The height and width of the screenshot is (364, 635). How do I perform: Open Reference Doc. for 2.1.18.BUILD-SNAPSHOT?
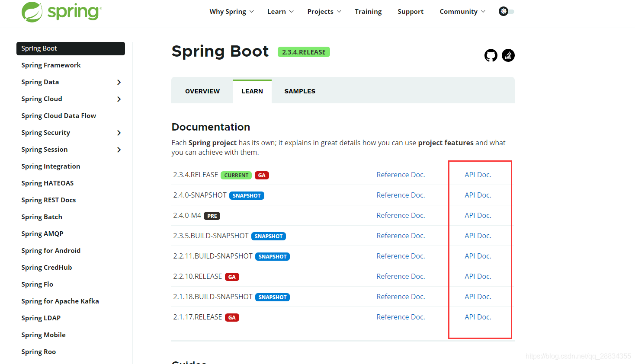click(x=401, y=297)
